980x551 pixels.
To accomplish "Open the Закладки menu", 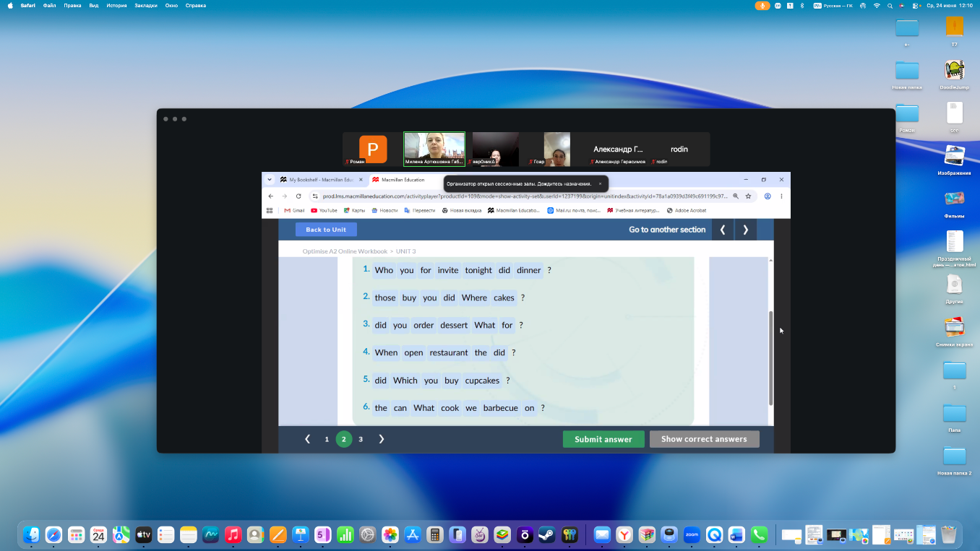I will 146,5.
